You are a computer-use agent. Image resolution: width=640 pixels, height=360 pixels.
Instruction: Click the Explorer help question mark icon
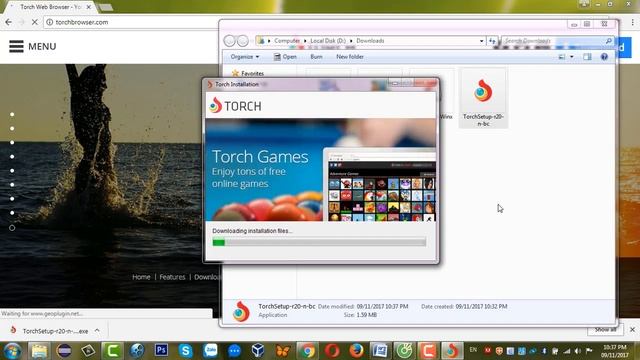(x=604, y=57)
